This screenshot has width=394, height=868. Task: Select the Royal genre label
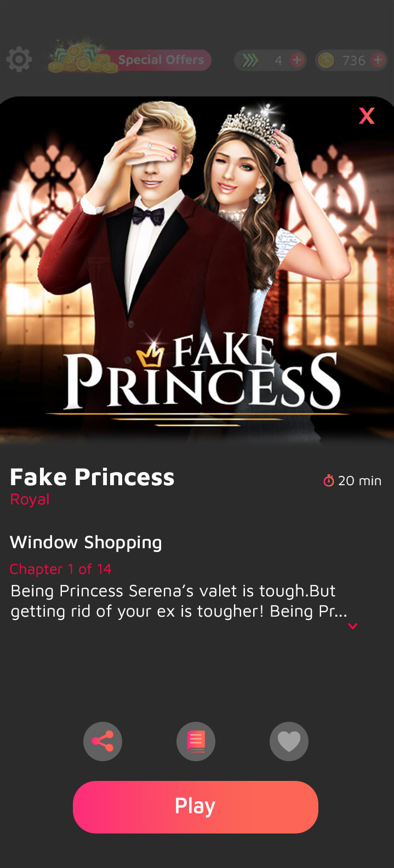30,499
